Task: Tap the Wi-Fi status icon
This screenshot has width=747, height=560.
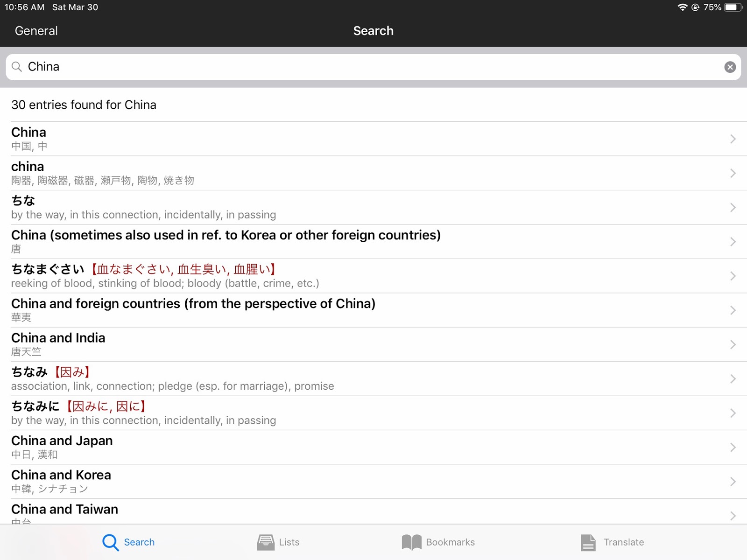Action: 683,7
